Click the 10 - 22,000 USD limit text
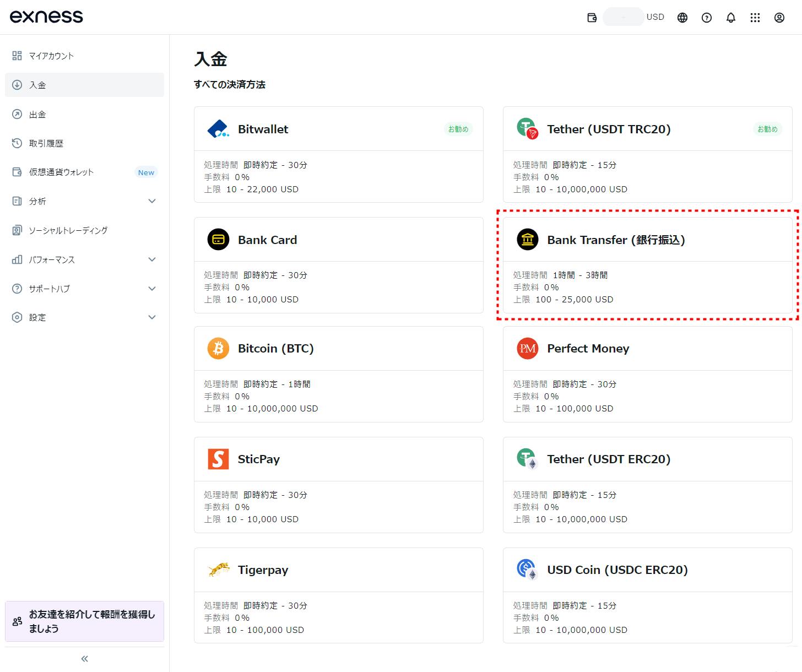This screenshot has height=672, width=802. coord(262,189)
